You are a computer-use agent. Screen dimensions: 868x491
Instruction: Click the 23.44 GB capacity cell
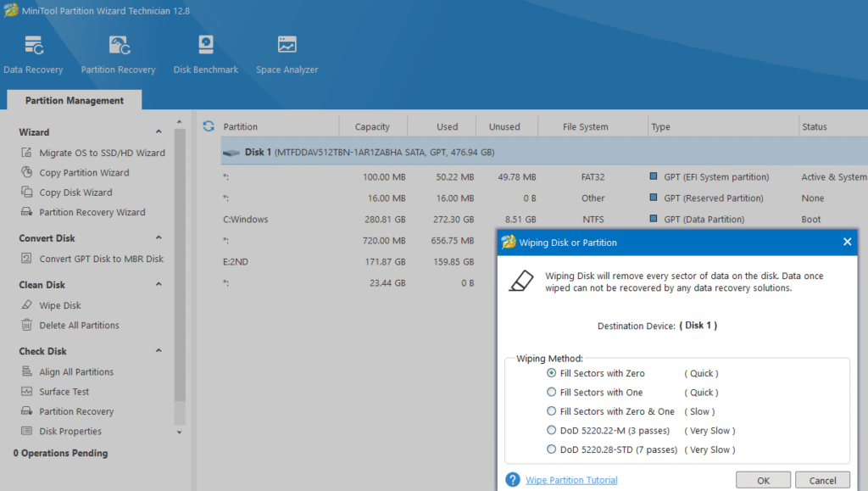coord(387,283)
